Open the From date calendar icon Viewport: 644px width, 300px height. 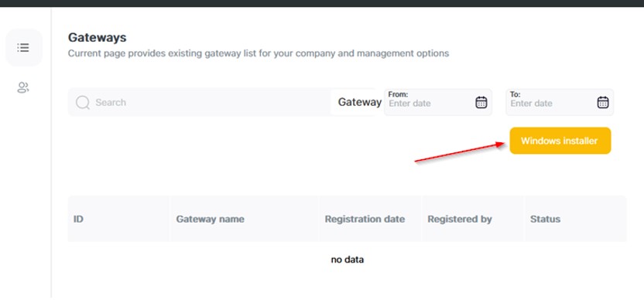pyautogui.click(x=481, y=102)
